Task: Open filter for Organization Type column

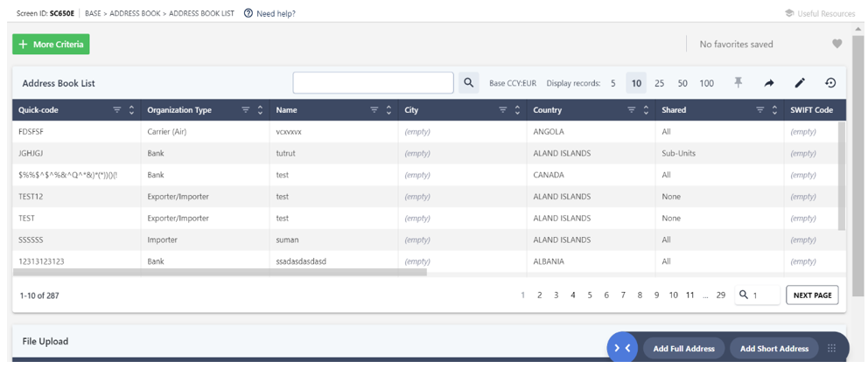Action: (246, 110)
